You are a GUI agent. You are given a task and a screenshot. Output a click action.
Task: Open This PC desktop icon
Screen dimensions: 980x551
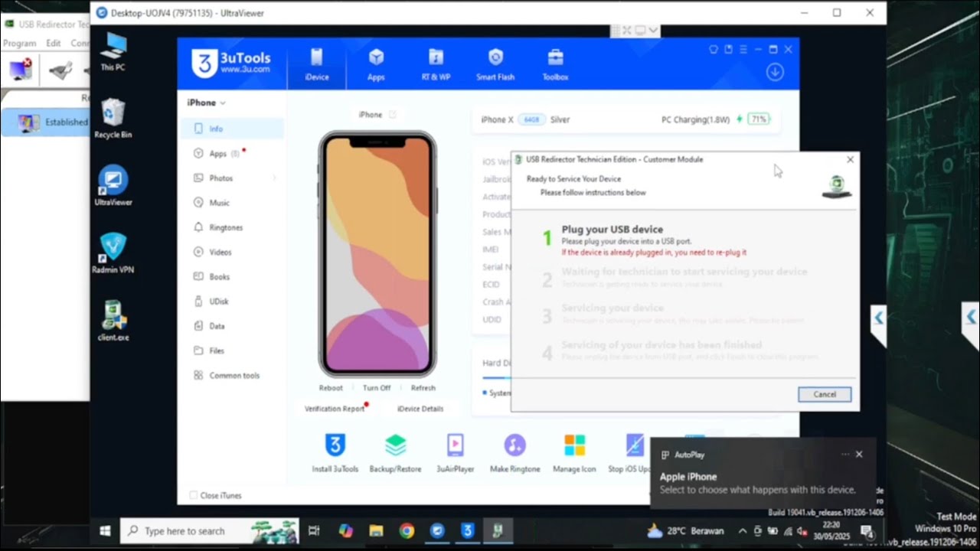pyautogui.click(x=113, y=51)
